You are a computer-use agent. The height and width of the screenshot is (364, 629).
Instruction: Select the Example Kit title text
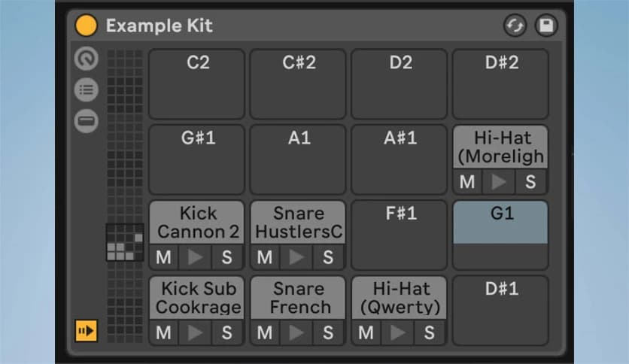159,26
